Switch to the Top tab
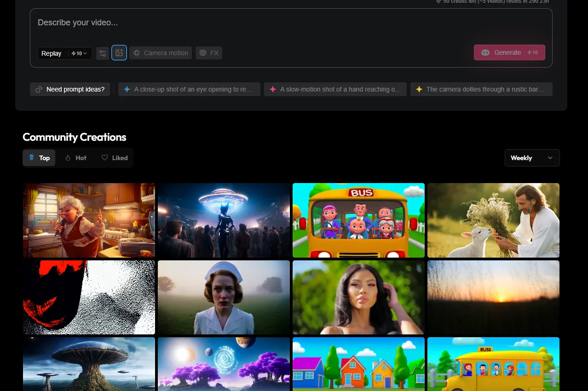This screenshot has width=588, height=391. pyautogui.click(x=39, y=158)
